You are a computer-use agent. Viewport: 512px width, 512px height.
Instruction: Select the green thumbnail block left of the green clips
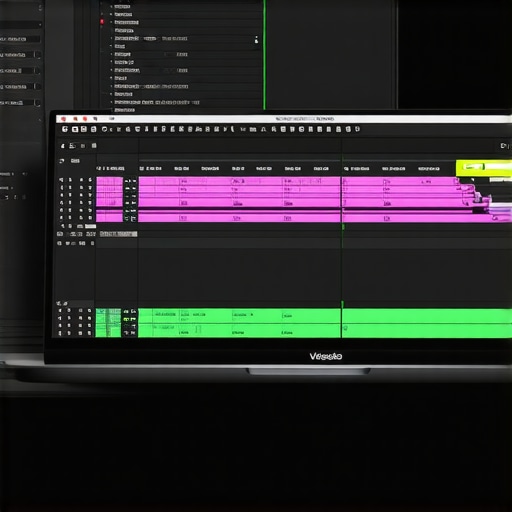tap(108, 323)
